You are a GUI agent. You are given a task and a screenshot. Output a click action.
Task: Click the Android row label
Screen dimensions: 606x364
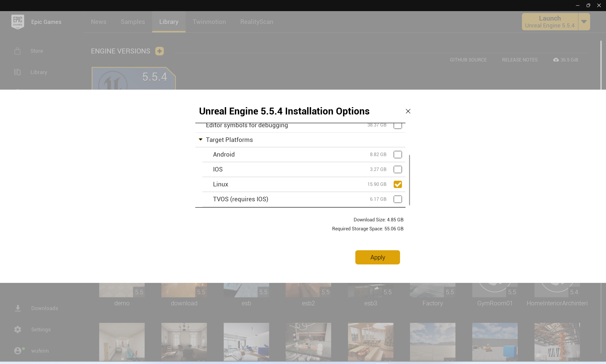coord(224,154)
